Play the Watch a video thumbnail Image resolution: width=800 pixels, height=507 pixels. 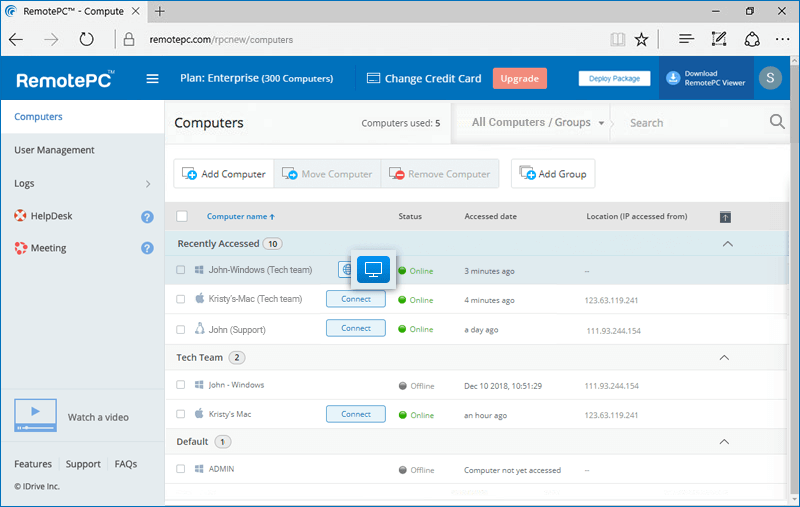[x=35, y=415]
